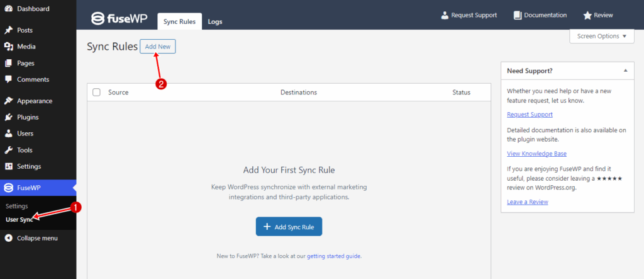Click the Documentation book icon
Viewport: 644px width, 279px height.
(518, 15)
